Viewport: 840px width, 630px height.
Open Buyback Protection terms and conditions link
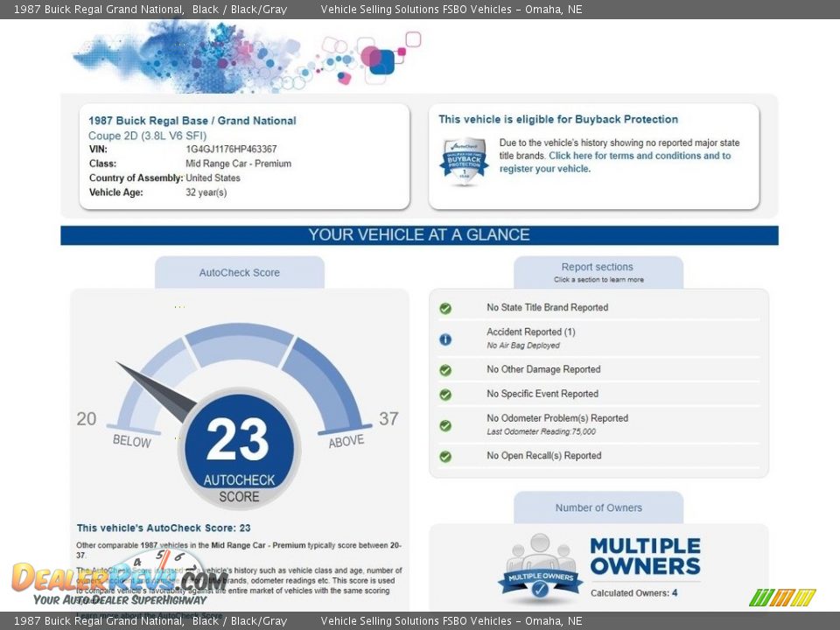[615, 162]
